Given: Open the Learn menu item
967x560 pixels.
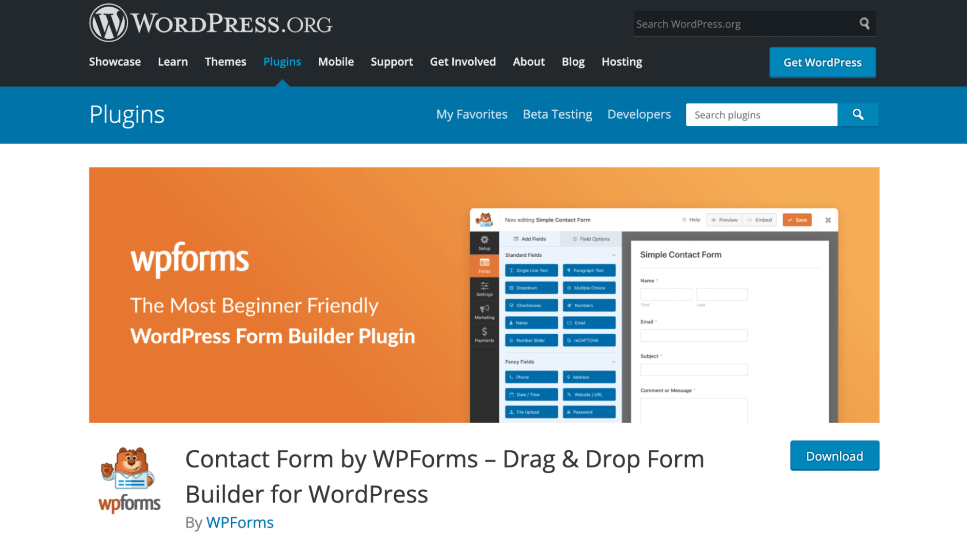Looking at the screenshot, I should click(173, 61).
